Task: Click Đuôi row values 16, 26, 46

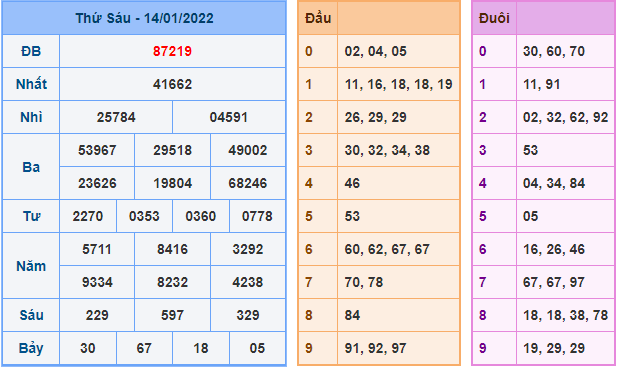Action: click(554, 249)
